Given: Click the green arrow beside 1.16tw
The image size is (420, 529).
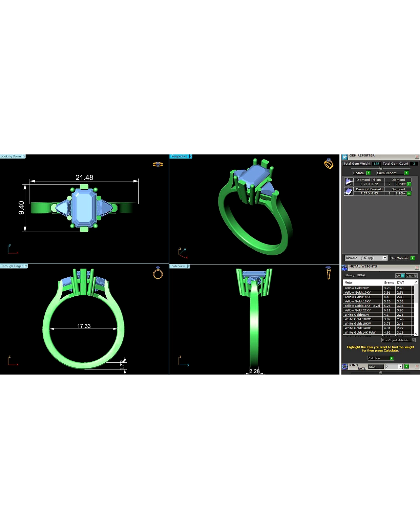Looking at the screenshot, I should click(409, 194).
